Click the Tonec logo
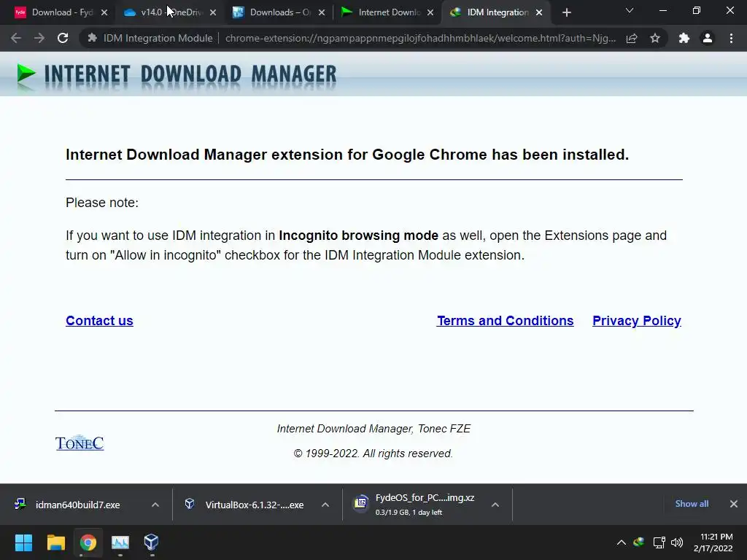The height and width of the screenshot is (560, 747). [x=80, y=443]
